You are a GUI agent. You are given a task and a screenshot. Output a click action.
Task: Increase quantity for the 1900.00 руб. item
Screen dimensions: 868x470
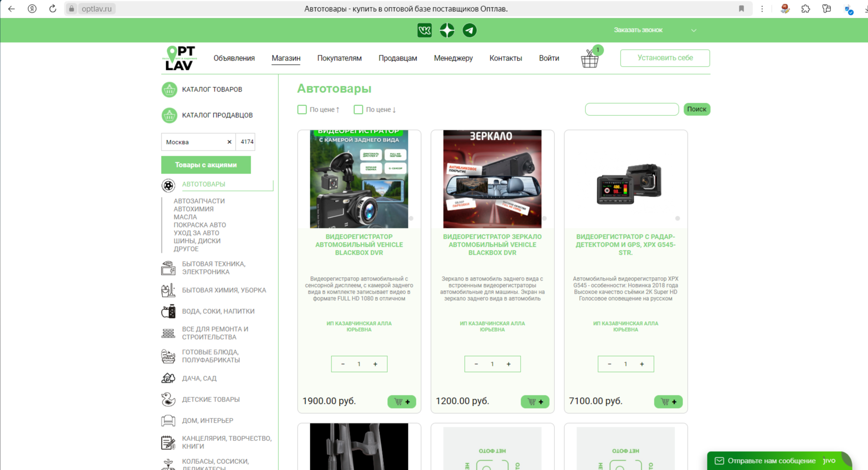[375, 364]
